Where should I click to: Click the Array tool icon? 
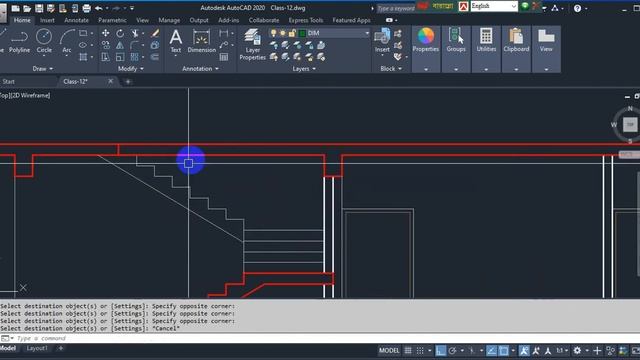click(x=134, y=57)
